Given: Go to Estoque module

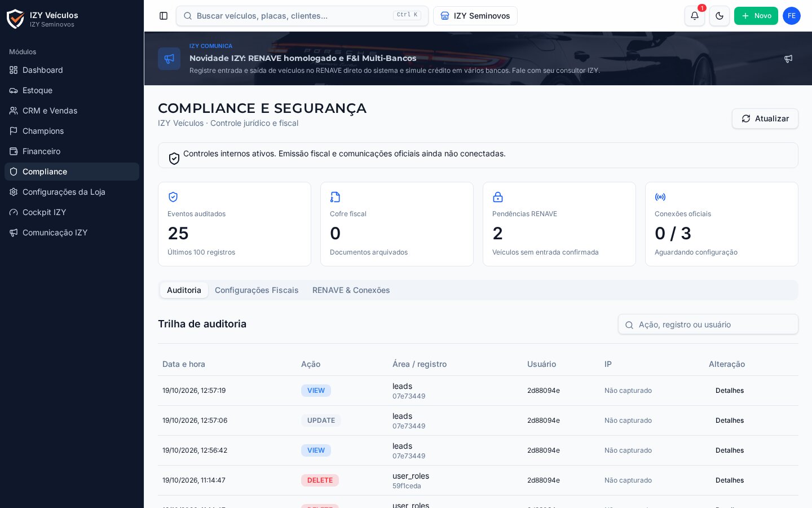Looking at the screenshot, I should pyautogui.click(x=72, y=90).
